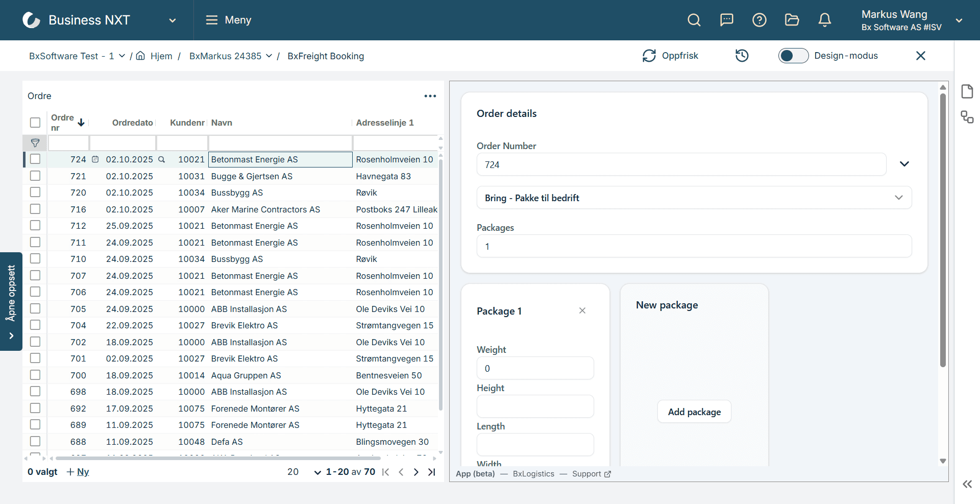
Task: Toggle Design-modus switch
Action: 793,56
